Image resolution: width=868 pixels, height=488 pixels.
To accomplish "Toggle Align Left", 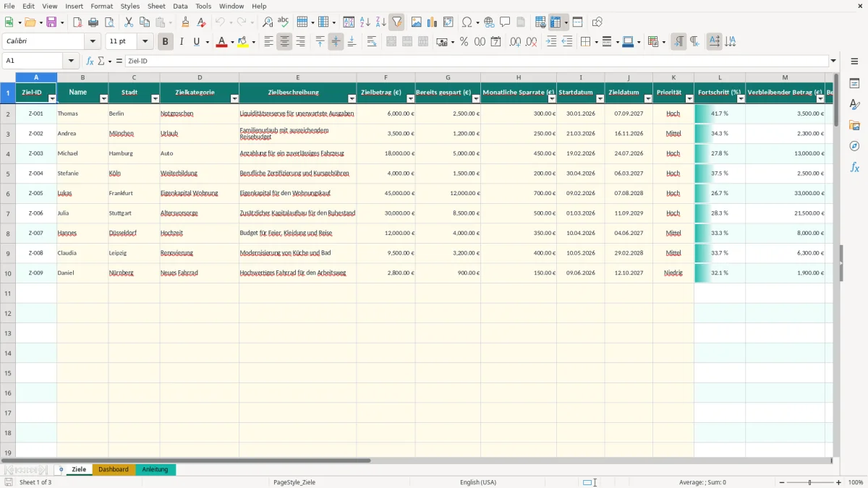I will pyautogui.click(x=268, y=42).
